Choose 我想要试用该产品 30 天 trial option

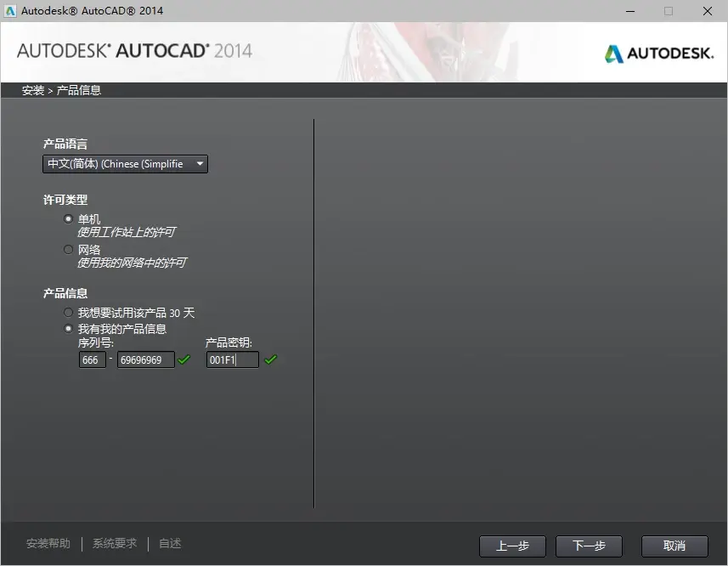[68, 312]
